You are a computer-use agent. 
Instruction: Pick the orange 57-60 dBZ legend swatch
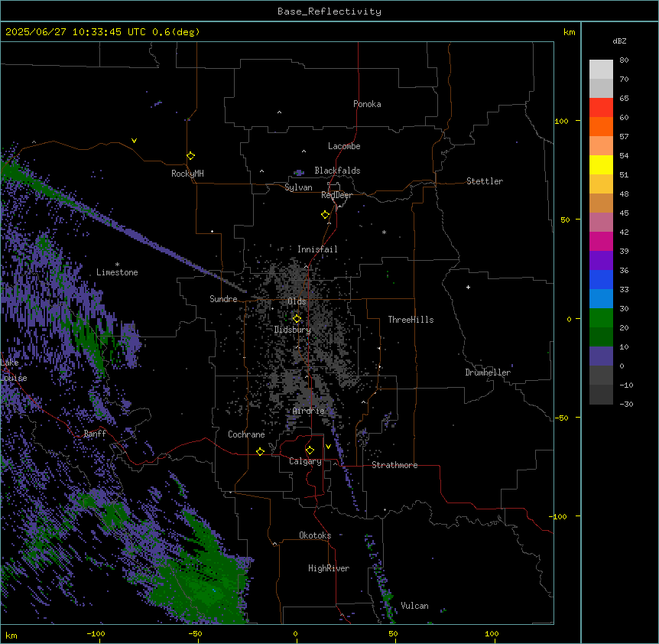(x=601, y=126)
